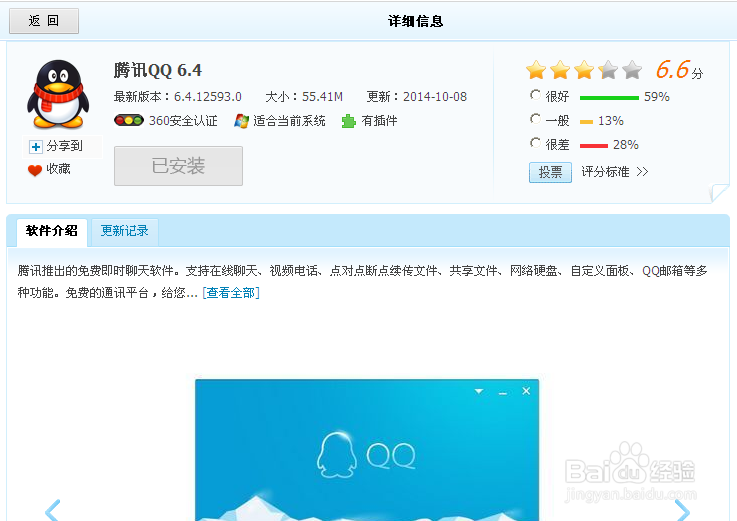Image resolution: width=737 pixels, height=521 pixels.
Task: Click the 有插件 label text
Action: [379, 121]
